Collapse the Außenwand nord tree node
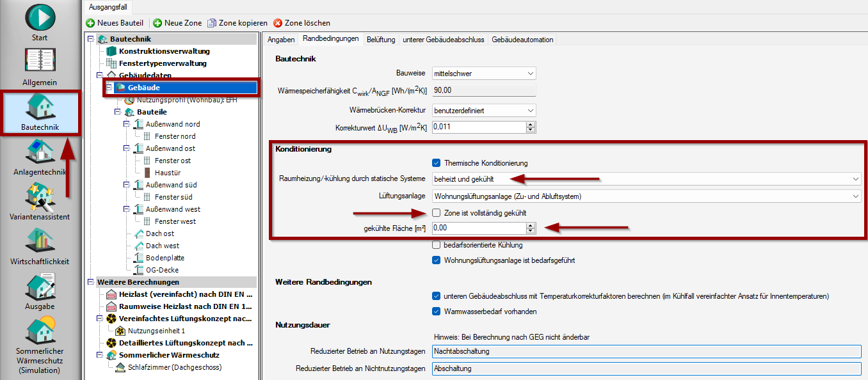 point(127,124)
